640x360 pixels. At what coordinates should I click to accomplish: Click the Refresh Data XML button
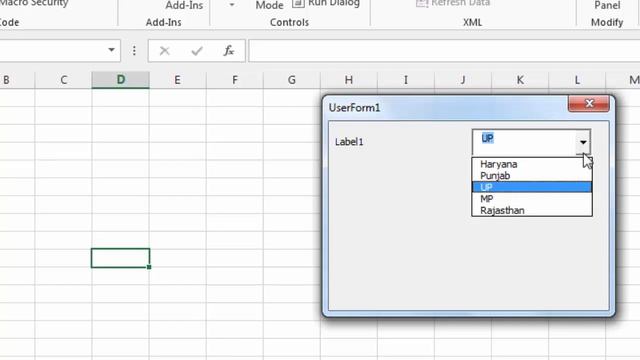pyautogui.click(x=453, y=3)
